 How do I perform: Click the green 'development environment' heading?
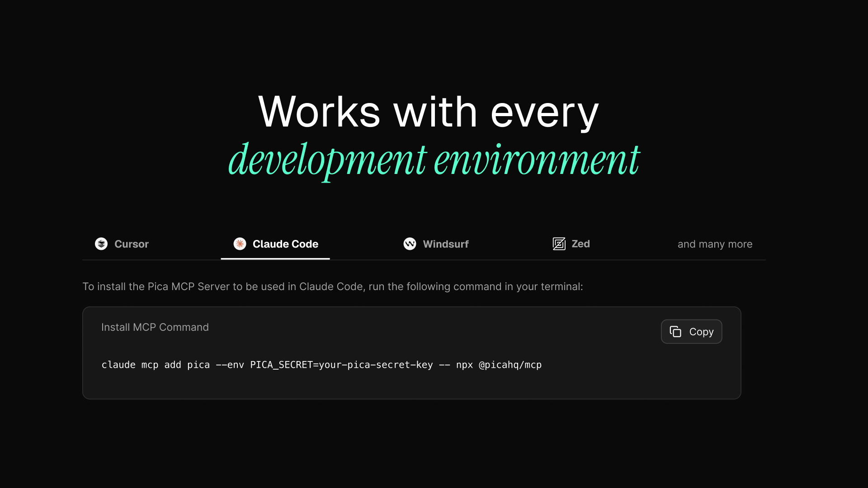tap(434, 160)
